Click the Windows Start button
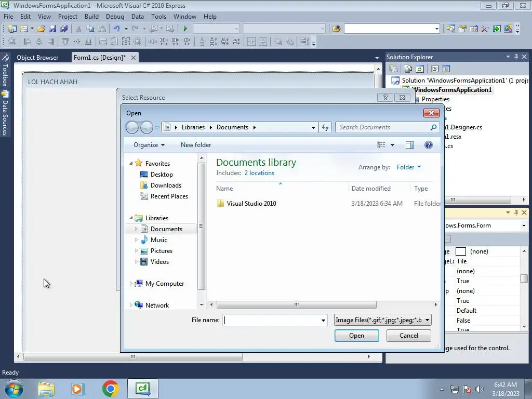 point(14,389)
